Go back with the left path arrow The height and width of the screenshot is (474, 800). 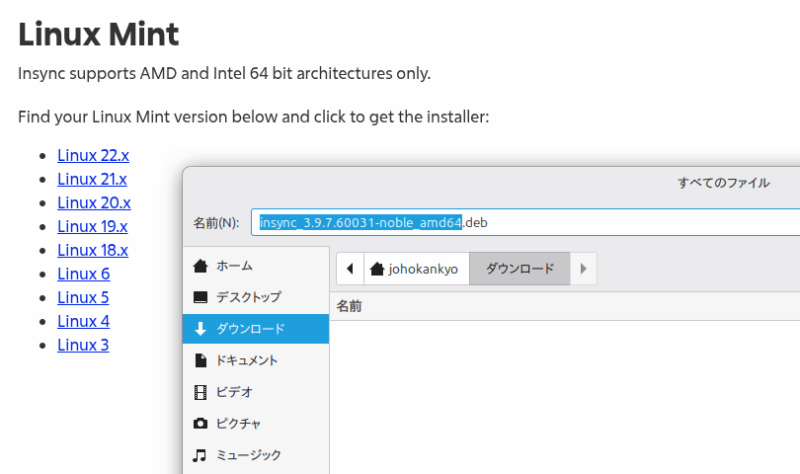[349, 268]
